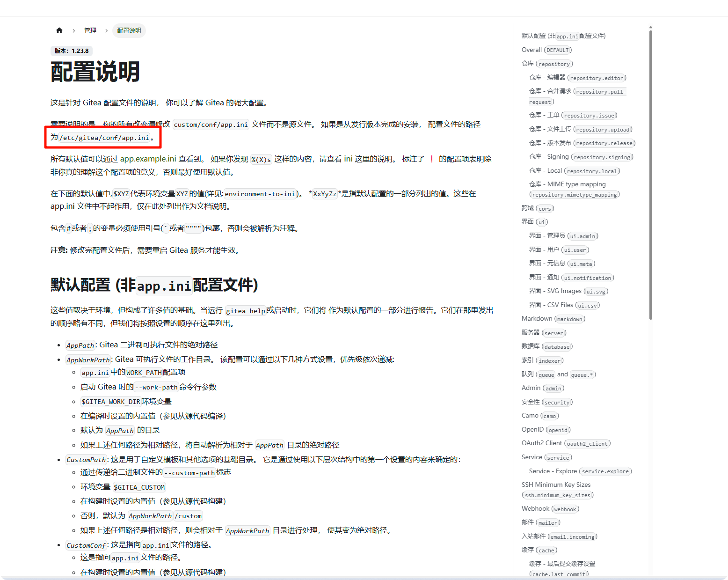Viewport: 728px width, 580px height.
Task: Jump to 邮件 (mailer) section
Action: coord(541,522)
